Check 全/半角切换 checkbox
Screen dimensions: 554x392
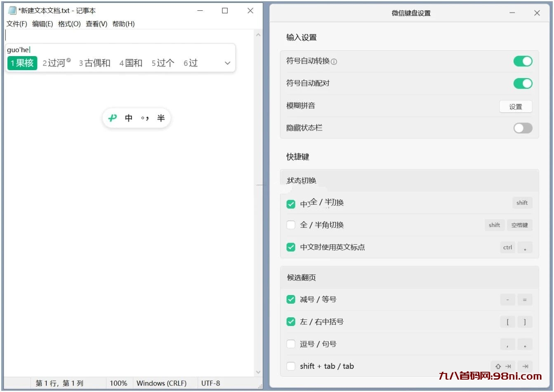coord(291,225)
